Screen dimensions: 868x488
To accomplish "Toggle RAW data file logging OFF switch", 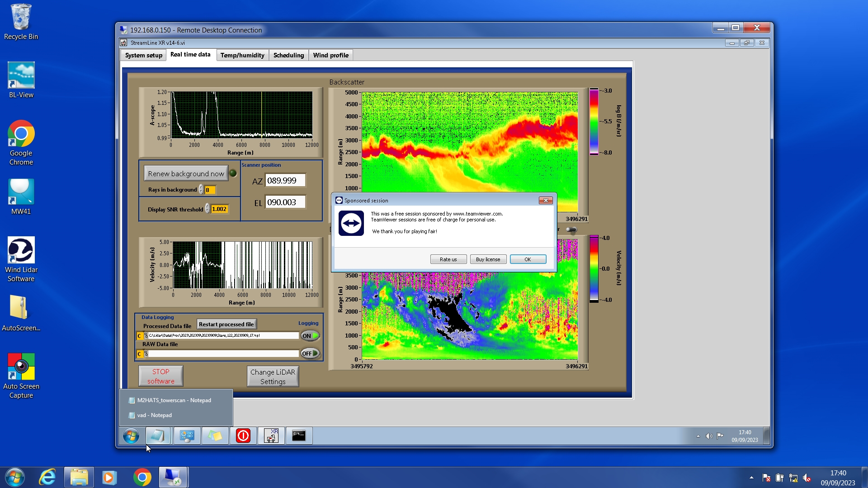I will pos(310,353).
